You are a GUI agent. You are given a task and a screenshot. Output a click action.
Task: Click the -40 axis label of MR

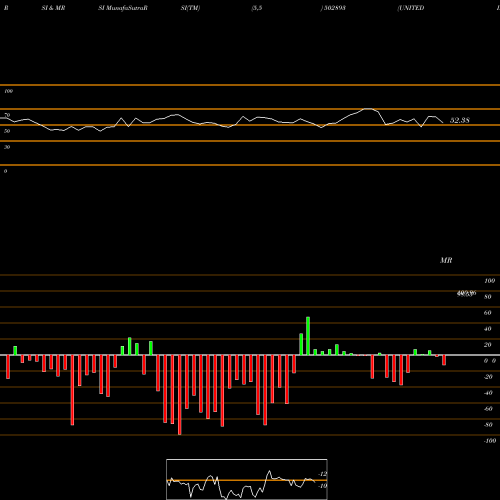(488, 393)
